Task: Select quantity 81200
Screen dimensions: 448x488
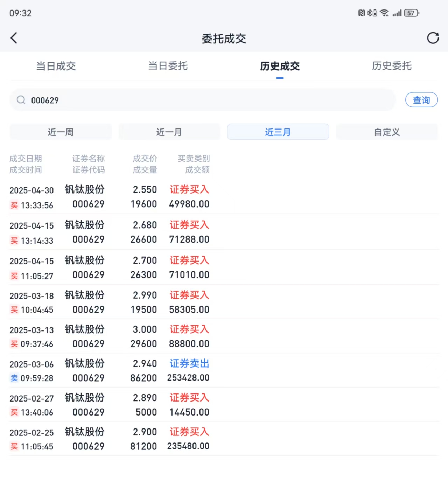Action: tap(143, 446)
